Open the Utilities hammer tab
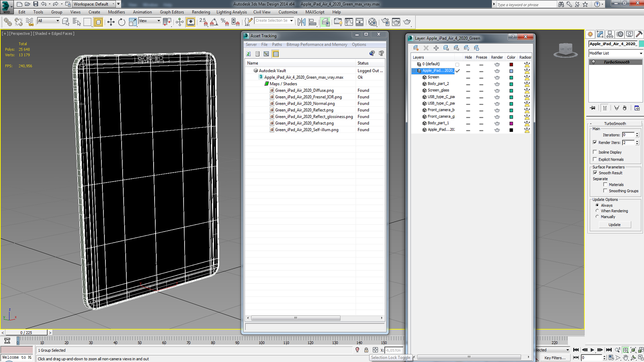Image resolution: width=644 pixels, height=362 pixels. [639, 34]
